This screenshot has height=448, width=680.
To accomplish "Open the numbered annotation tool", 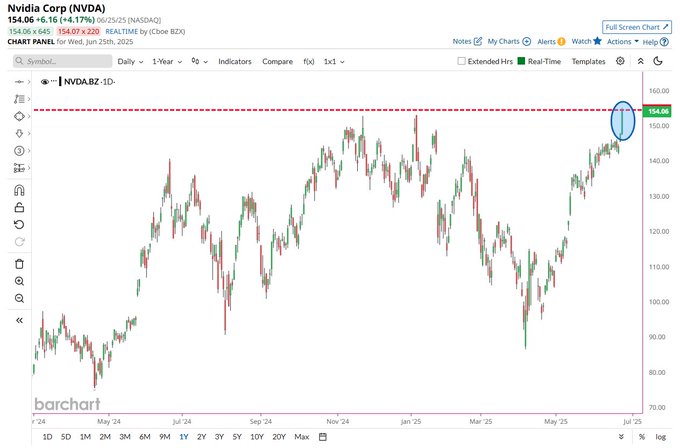I will 19,150.
